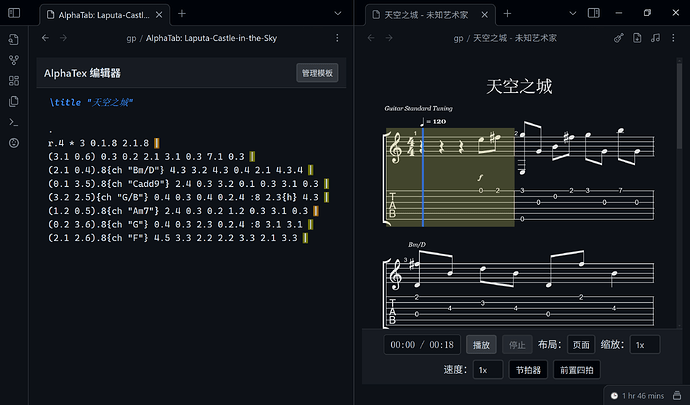
Task: Toggle the left sidebar panel icon
Action: pyautogui.click(x=14, y=13)
